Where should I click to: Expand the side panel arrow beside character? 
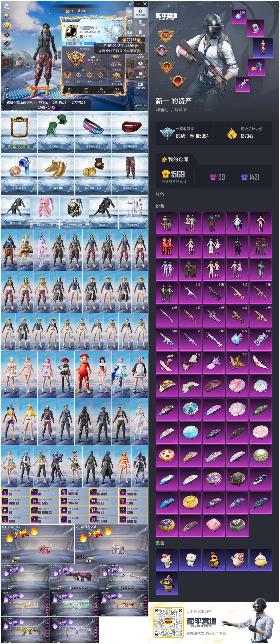coord(59,55)
